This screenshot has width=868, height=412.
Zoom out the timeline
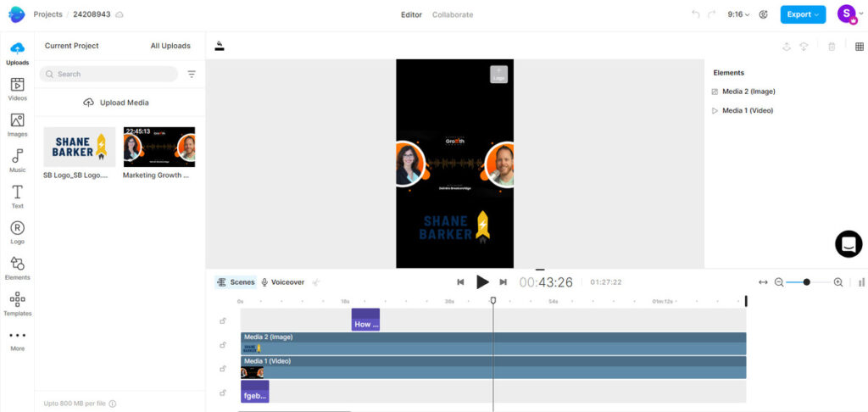pos(779,282)
